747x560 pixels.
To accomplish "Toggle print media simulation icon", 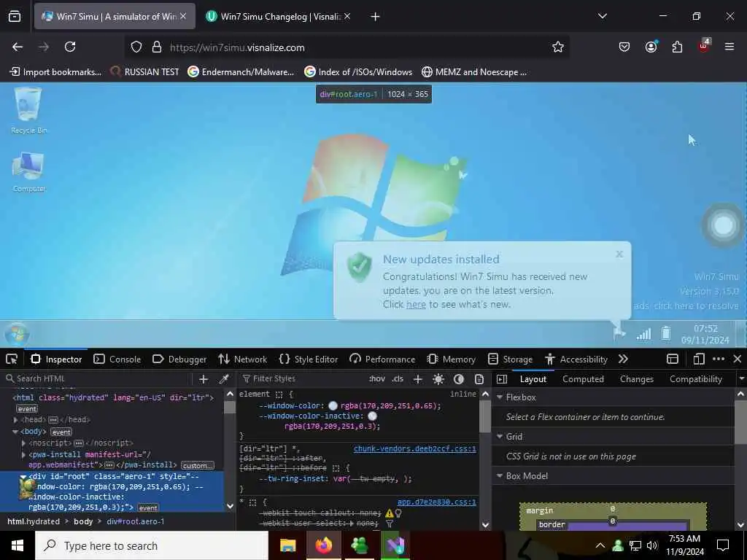I will pyautogui.click(x=479, y=379).
